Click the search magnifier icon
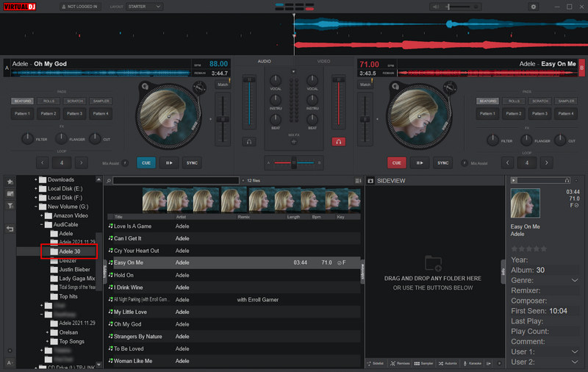Image resolution: width=588 pixels, height=372 pixels. click(109, 181)
